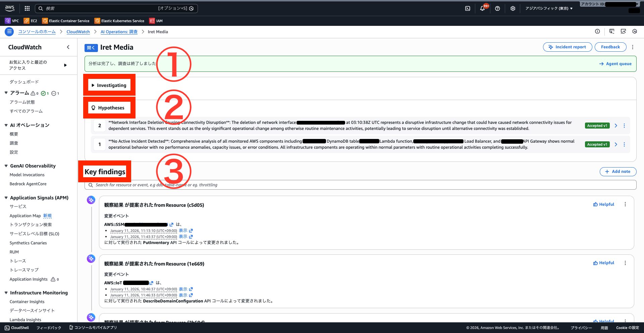The width and height of the screenshot is (644, 333).
Task: Toggle the side navigation hamburger menu
Action: click(x=9, y=32)
